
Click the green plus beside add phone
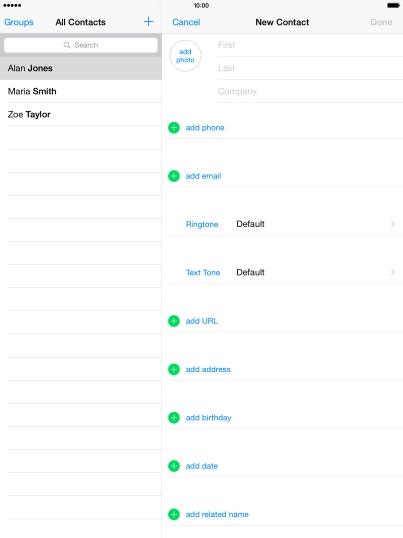pos(174,128)
